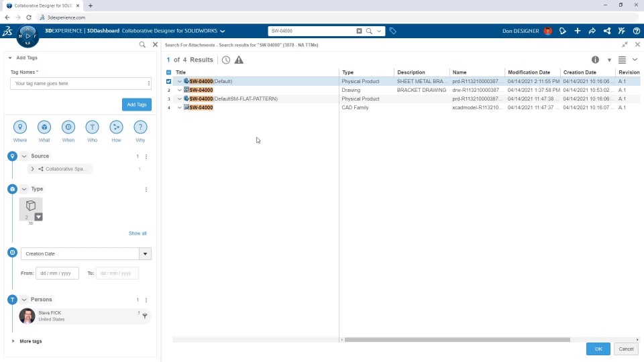This screenshot has width=644, height=362.
Task: Switch the list view display icon
Action: 623,60
